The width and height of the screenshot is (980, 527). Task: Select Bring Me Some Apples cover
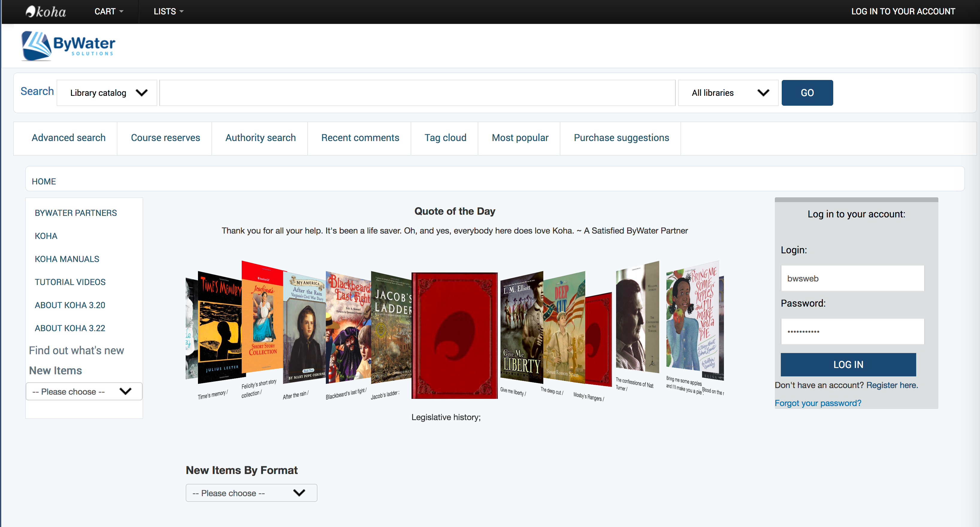click(692, 317)
